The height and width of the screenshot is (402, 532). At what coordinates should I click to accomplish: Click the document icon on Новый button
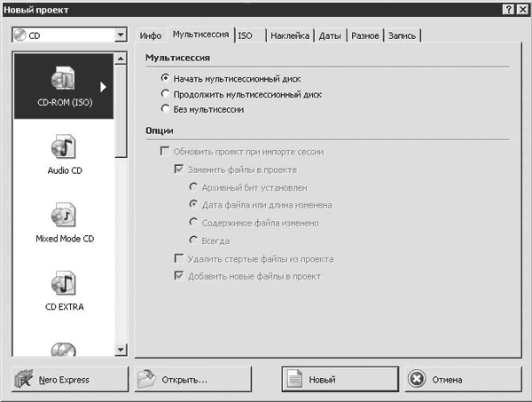[x=294, y=379]
